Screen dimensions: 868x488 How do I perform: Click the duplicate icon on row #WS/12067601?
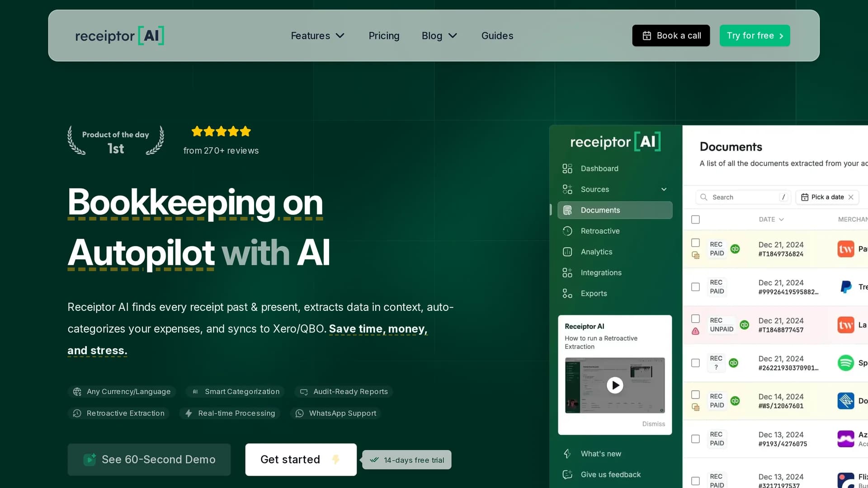pos(696,407)
